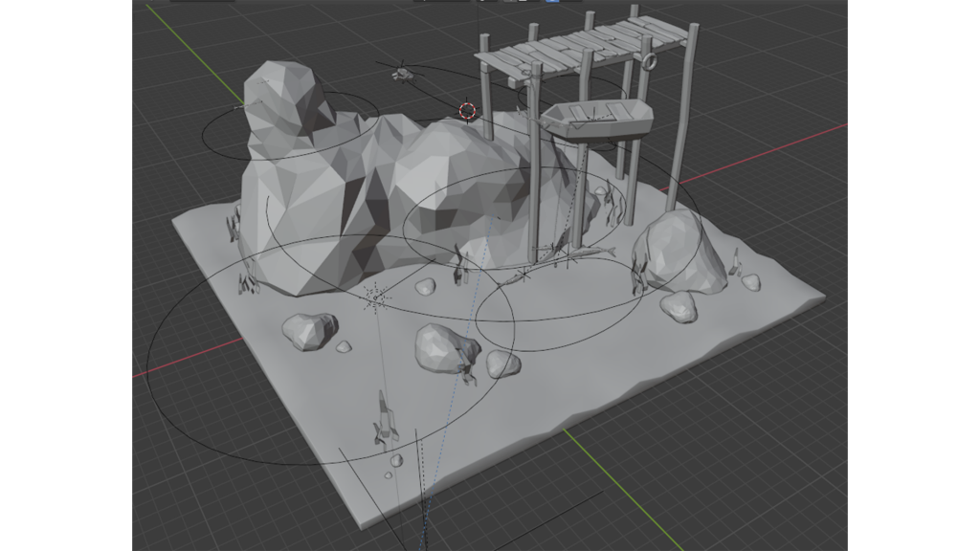This screenshot has height=551, width=980.
Task: Select the medium rock in the sand's center
Action: [443, 345]
